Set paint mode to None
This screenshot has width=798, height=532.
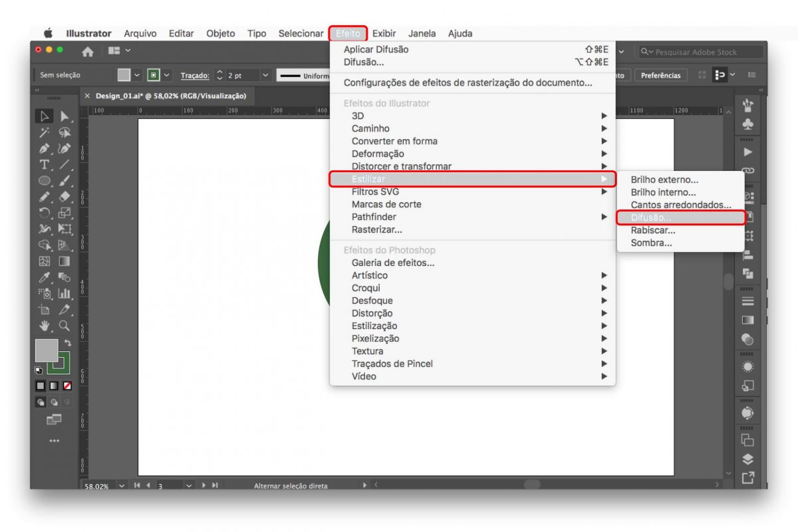[67, 386]
